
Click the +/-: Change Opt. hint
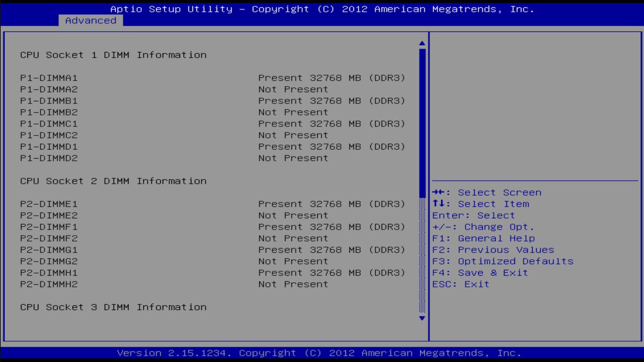click(x=484, y=227)
